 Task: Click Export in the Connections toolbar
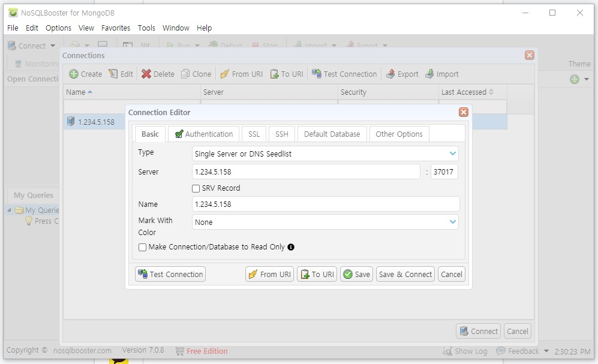[402, 74]
